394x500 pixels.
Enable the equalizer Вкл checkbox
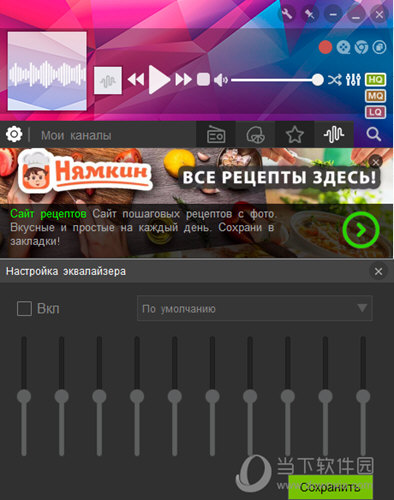(24, 309)
